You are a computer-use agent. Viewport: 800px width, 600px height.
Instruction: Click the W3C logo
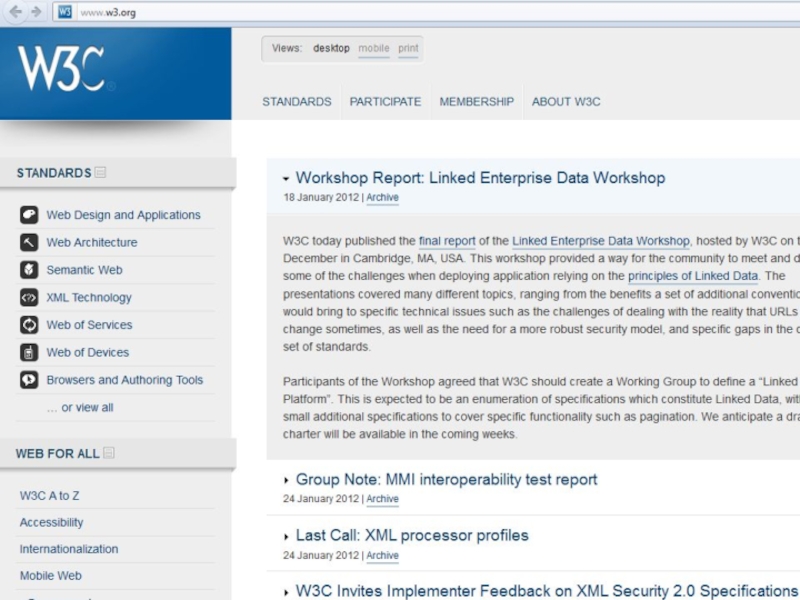[61, 69]
